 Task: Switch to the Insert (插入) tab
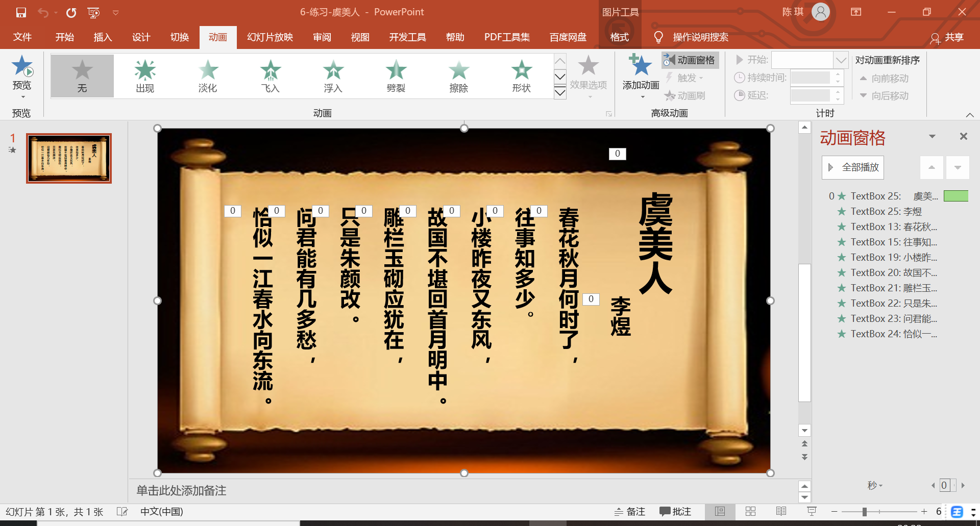[x=103, y=37]
